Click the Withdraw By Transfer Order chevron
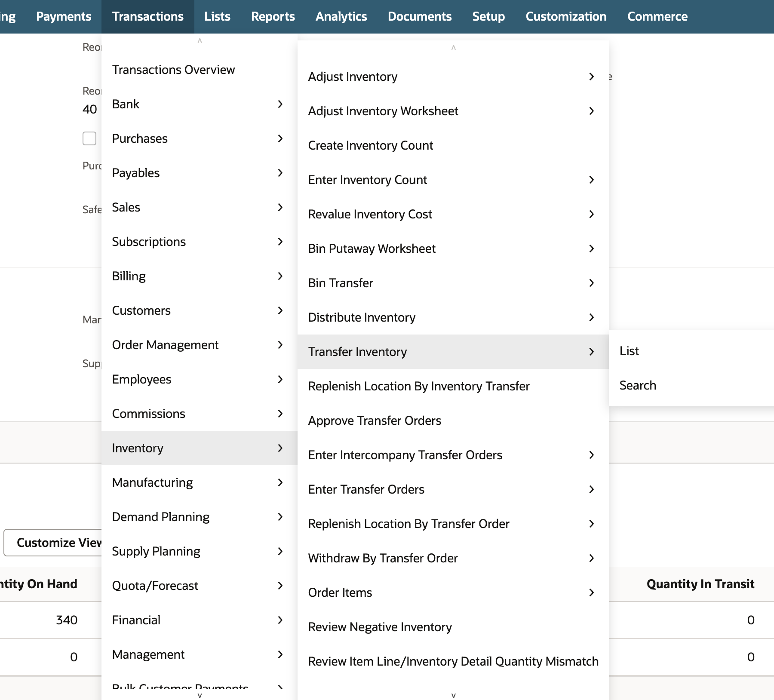Image resolution: width=774 pixels, height=700 pixels. [592, 558]
